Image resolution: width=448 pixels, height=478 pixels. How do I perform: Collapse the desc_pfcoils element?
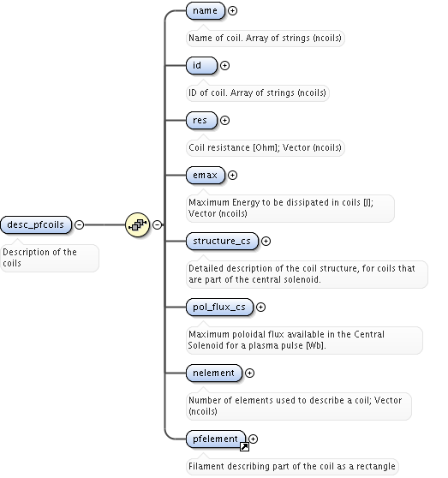[80, 224]
